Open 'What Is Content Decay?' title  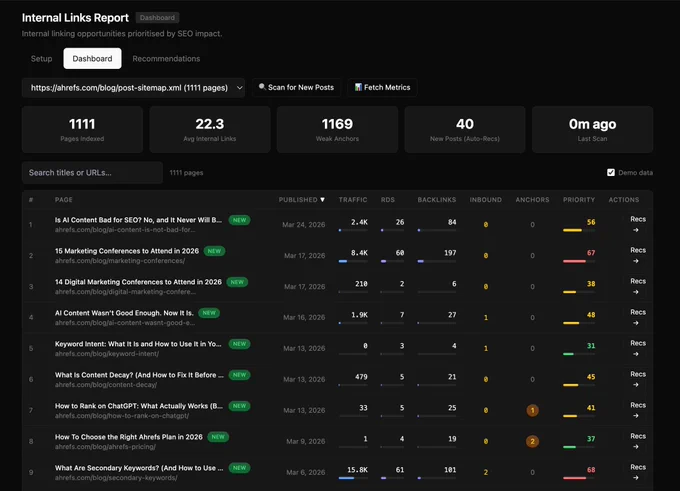[x=139, y=375]
